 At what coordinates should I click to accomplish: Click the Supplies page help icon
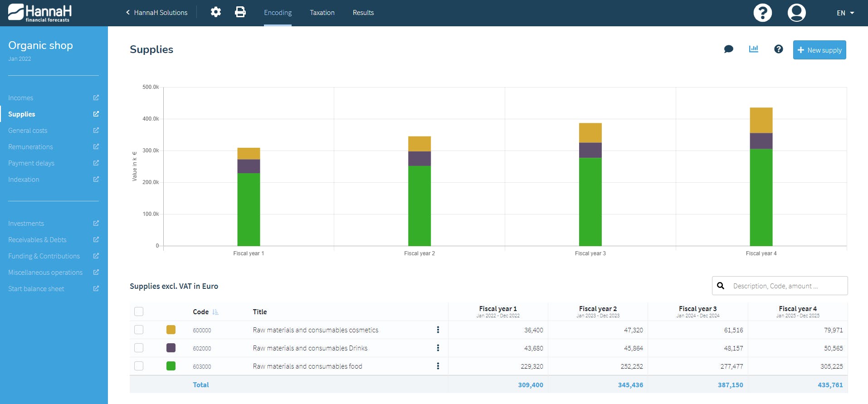[778, 49]
